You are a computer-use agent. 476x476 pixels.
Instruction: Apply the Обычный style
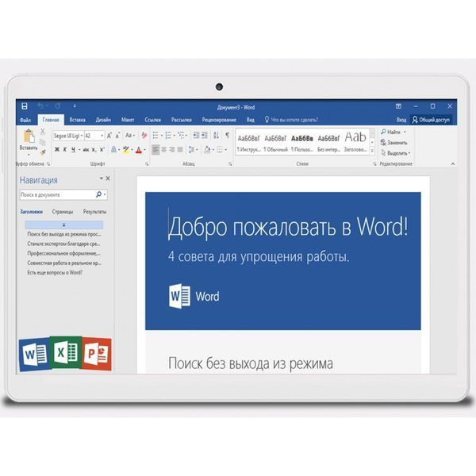275,143
